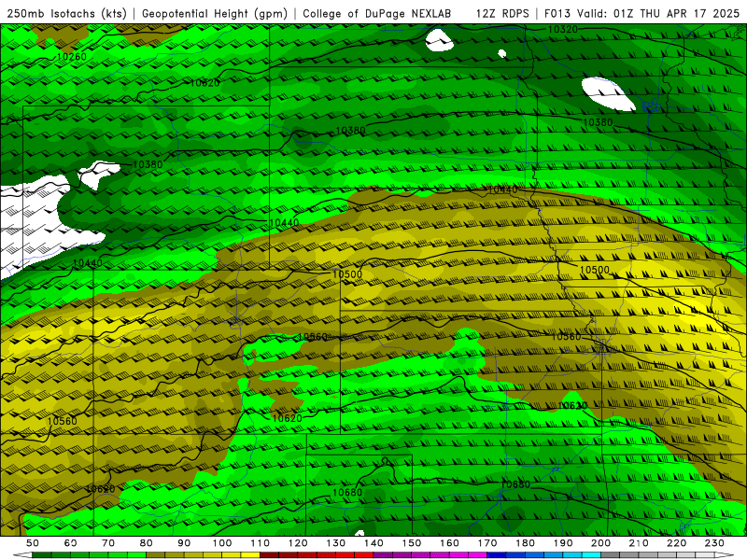
Task: Click the 210 value on the color scale
Action: (639, 543)
